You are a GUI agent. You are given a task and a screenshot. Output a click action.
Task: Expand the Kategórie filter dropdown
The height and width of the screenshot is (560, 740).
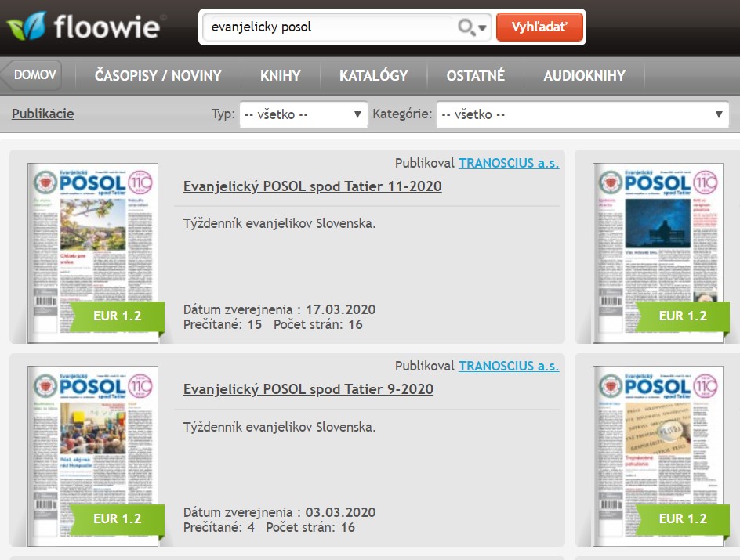[582, 114]
